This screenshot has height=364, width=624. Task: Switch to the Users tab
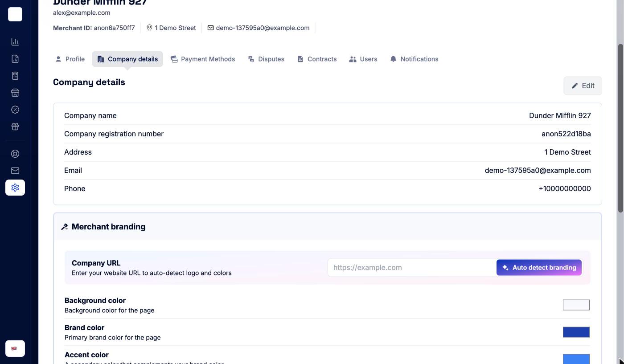tap(363, 59)
